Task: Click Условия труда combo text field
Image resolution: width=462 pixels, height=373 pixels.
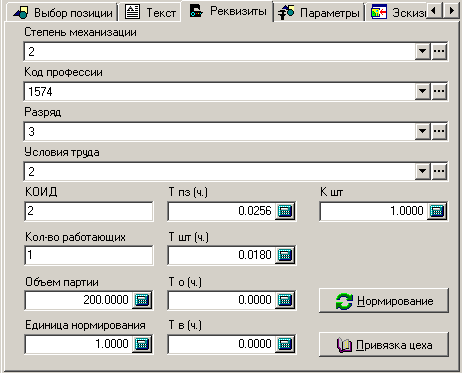Action: tap(220, 171)
